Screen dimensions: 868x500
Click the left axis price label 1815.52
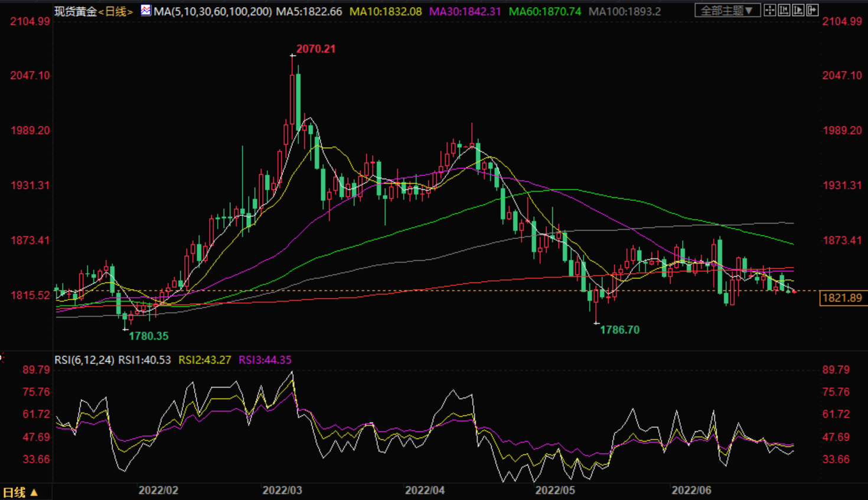point(30,296)
